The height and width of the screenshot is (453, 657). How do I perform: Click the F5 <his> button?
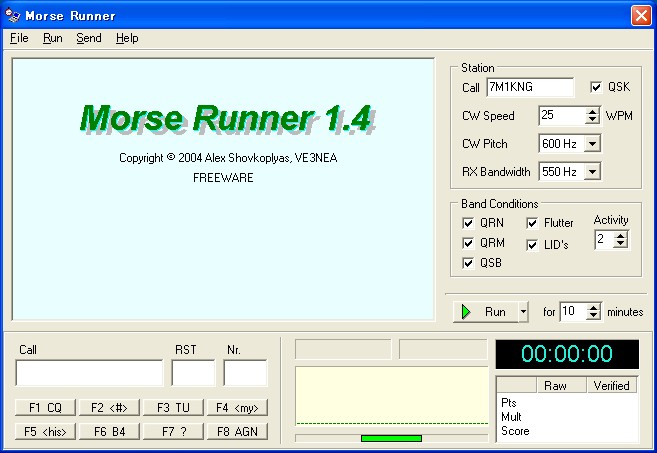pos(45,432)
